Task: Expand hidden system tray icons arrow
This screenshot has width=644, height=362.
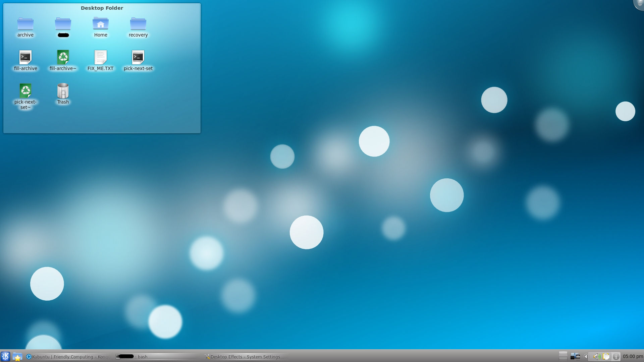Action: [586, 357]
